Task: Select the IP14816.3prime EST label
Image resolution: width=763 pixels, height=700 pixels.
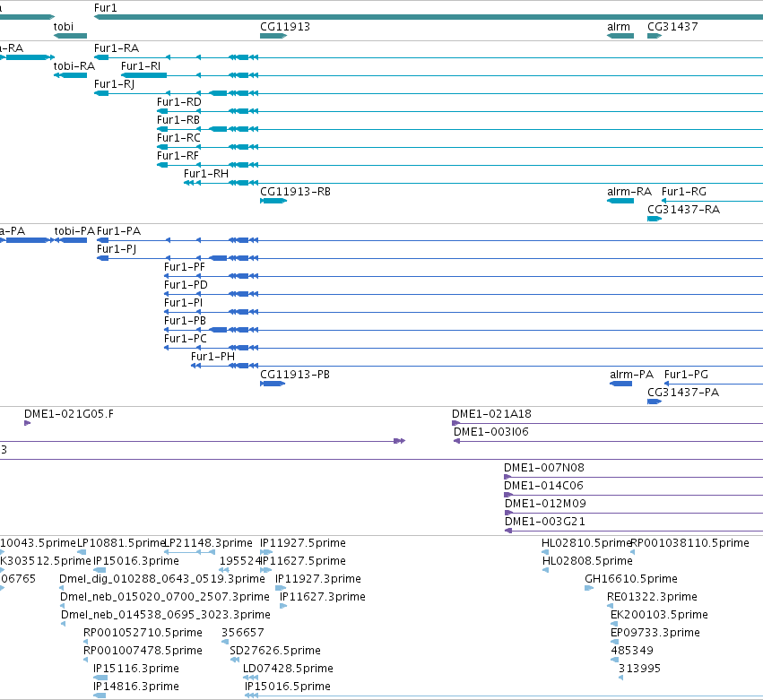Action: point(136,687)
